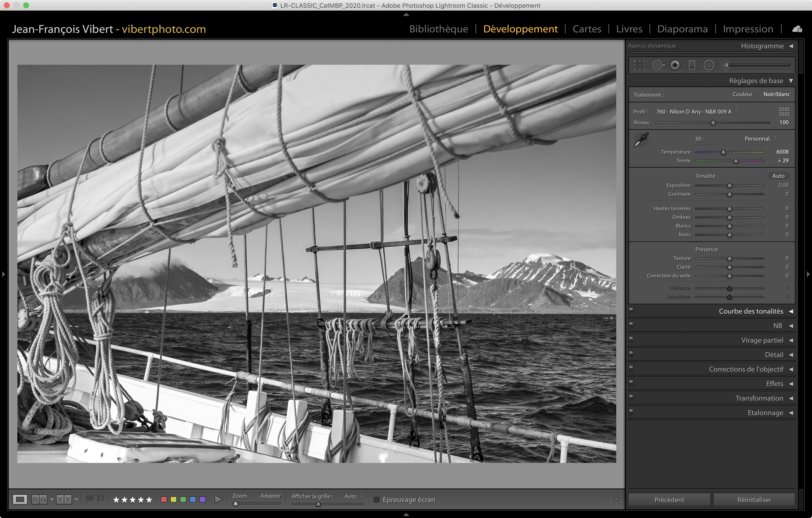Select the Radial filter tool
The height and width of the screenshot is (518, 812).
pos(709,65)
